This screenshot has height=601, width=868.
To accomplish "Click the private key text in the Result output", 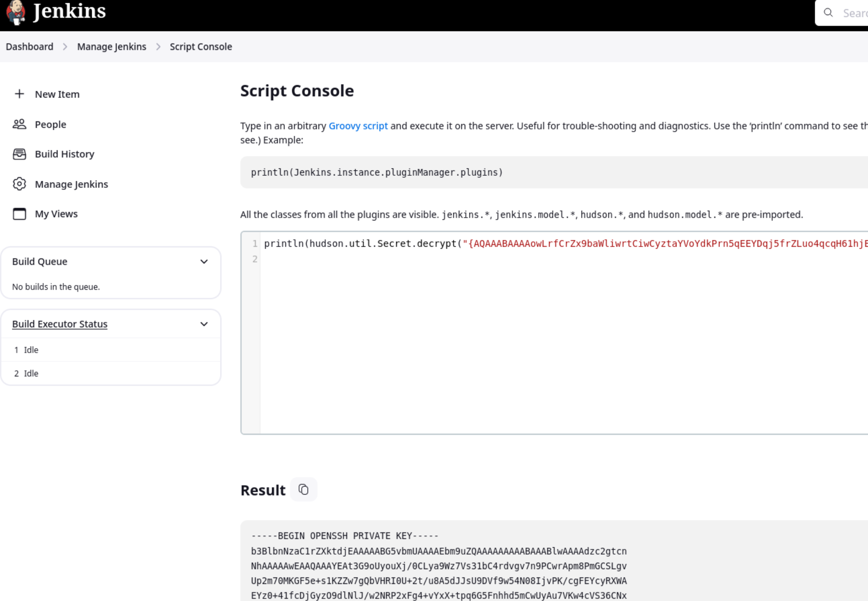I will click(x=438, y=566).
